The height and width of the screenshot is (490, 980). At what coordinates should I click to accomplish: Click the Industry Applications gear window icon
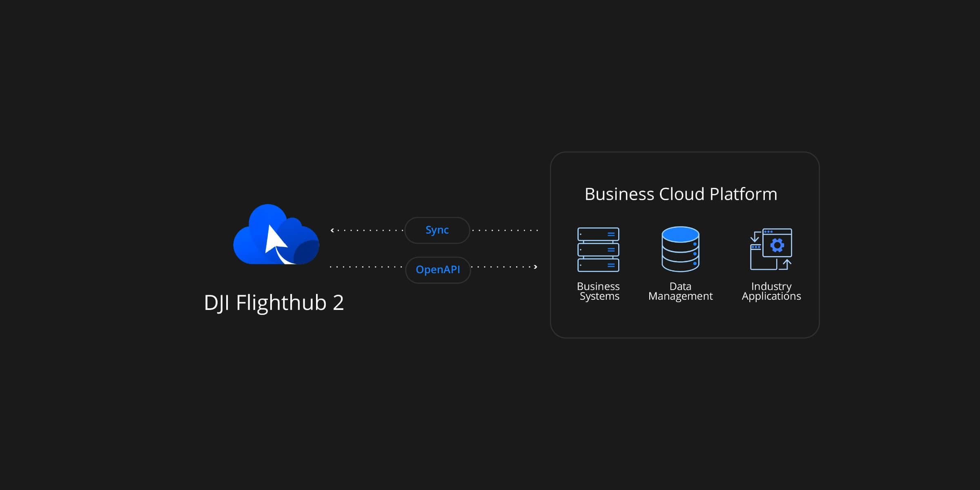tap(771, 249)
